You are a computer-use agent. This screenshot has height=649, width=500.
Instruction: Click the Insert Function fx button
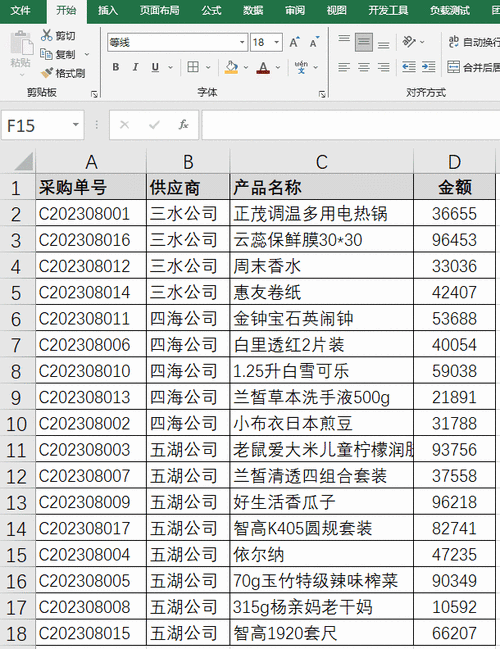click(183, 125)
